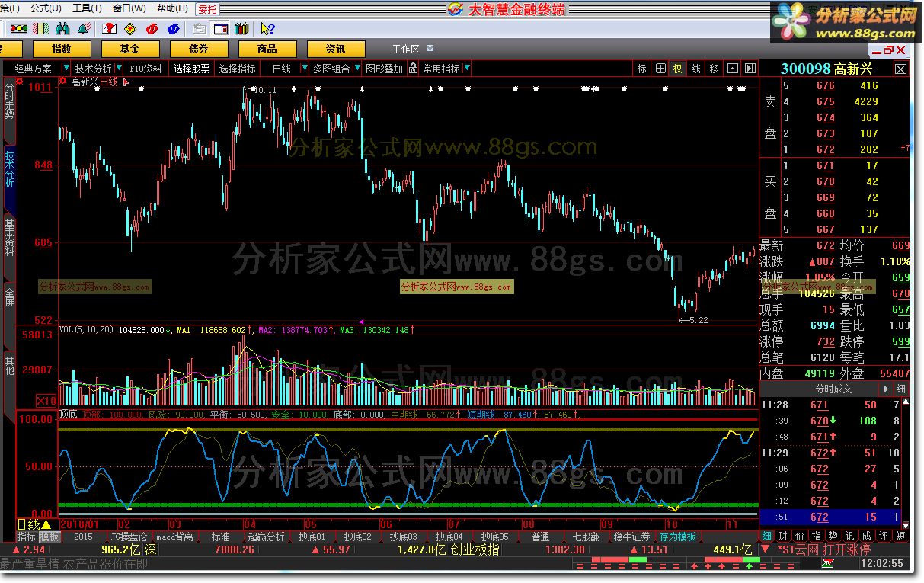Toggle the 模板 mode at bottom left
Screen dimensions: 924x583
tap(50, 537)
